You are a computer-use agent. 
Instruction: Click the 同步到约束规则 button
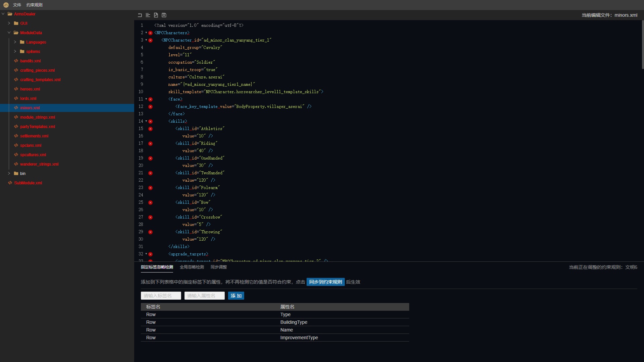[325, 282]
